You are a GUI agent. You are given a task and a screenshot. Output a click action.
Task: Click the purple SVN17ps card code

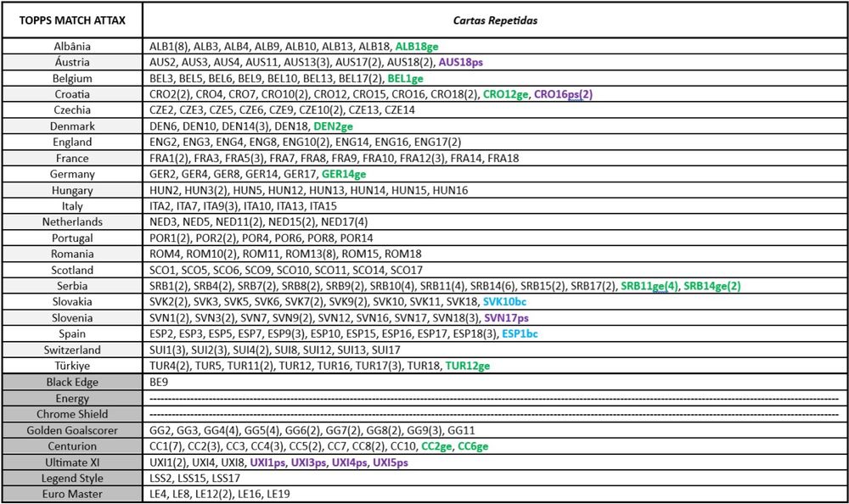click(x=506, y=318)
